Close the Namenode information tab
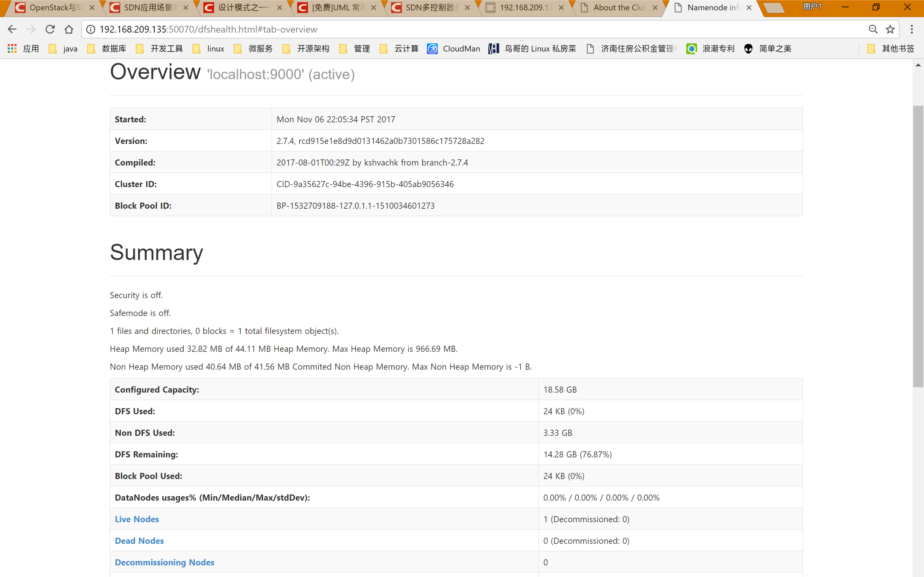 pos(749,8)
